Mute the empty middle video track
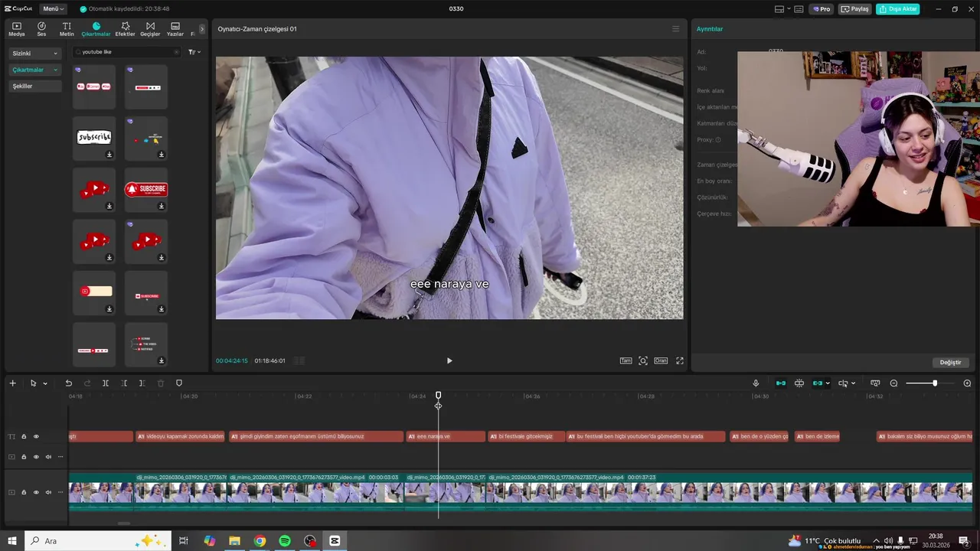Viewport: 980px width, 551px height. pyautogui.click(x=48, y=457)
